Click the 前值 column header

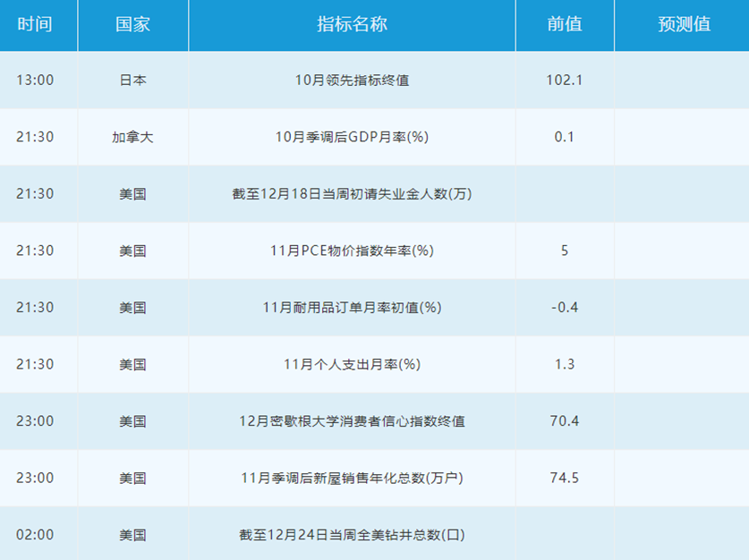coord(565,24)
